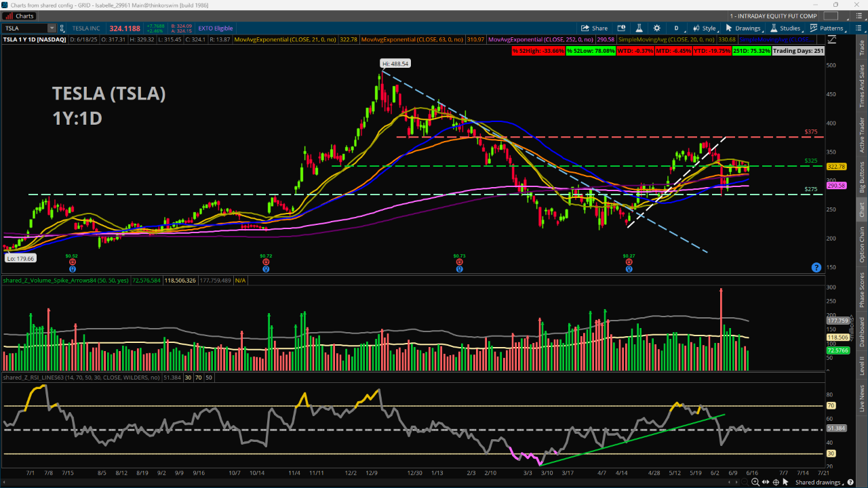Image resolution: width=868 pixels, height=488 pixels.
Task: Click the color link box beside INTRADAY EQUITY
Action: (830, 16)
